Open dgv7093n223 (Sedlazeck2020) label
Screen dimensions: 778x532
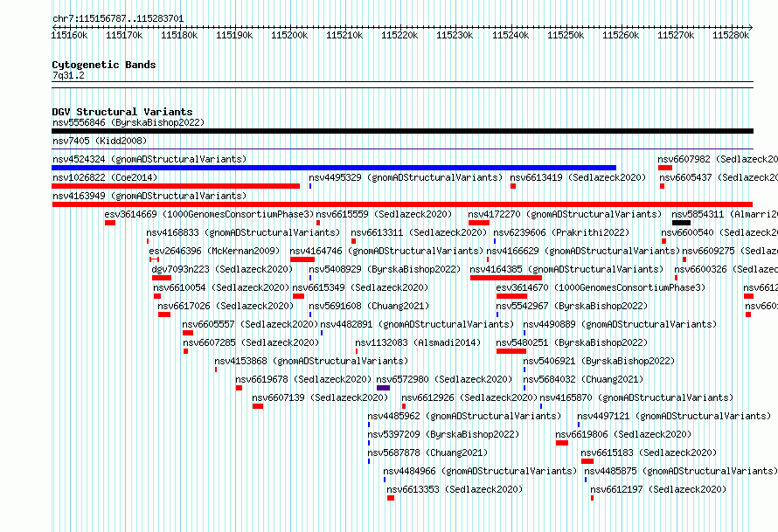tap(222, 269)
